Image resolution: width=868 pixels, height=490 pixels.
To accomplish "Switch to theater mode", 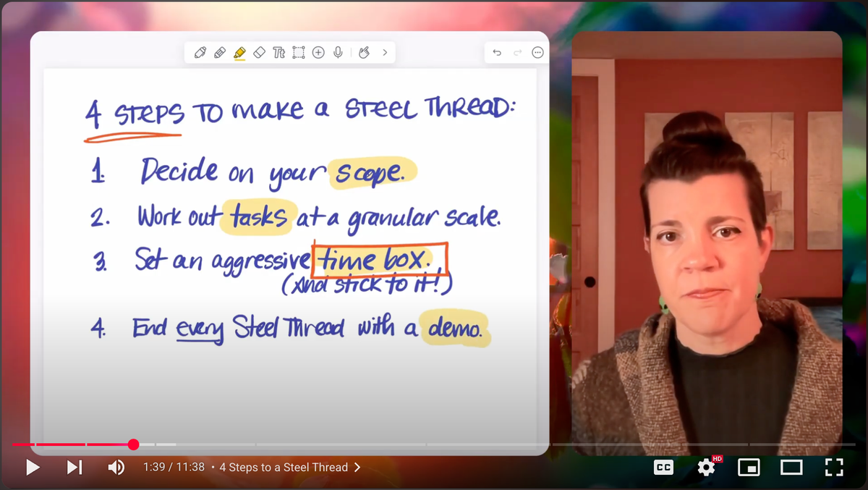I will pyautogui.click(x=791, y=468).
